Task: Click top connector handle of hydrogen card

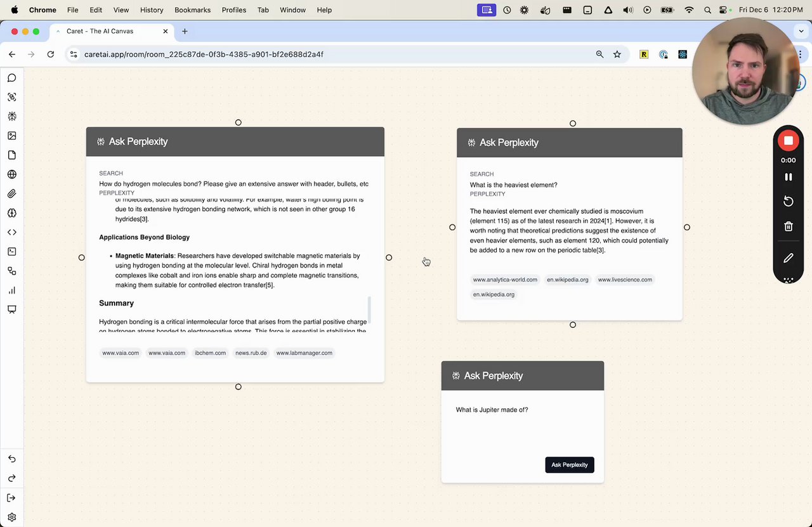Action: pyautogui.click(x=239, y=122)
